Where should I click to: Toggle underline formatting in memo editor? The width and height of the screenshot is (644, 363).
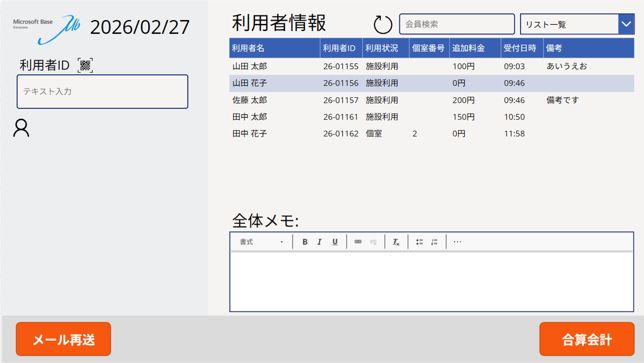pyautogui.click(x=335, y=242)
